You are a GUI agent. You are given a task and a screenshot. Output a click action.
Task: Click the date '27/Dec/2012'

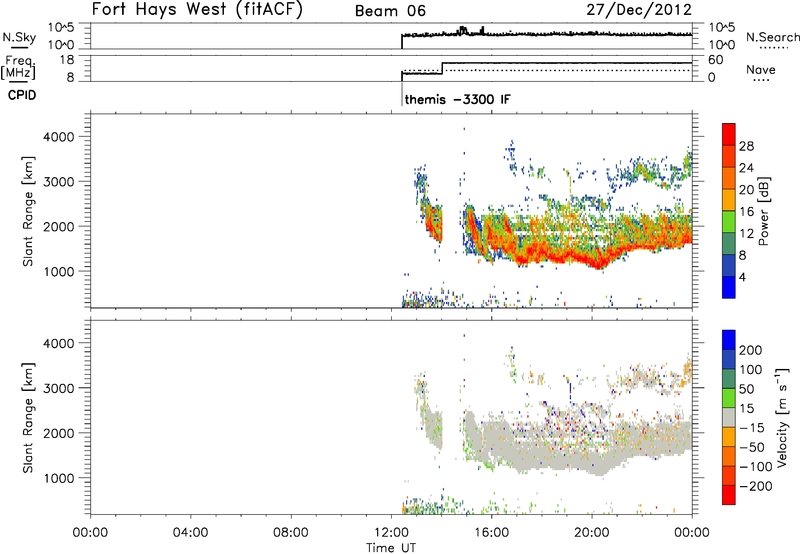[639, 10]
